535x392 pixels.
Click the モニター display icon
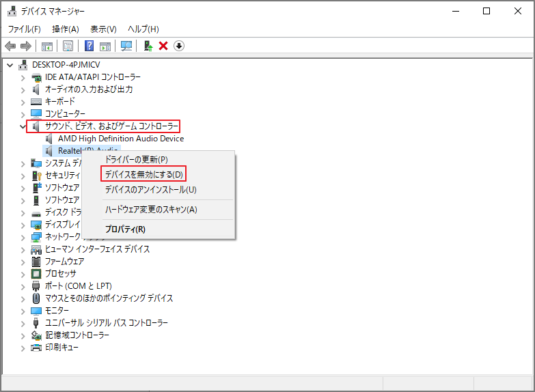pos(36,311)
